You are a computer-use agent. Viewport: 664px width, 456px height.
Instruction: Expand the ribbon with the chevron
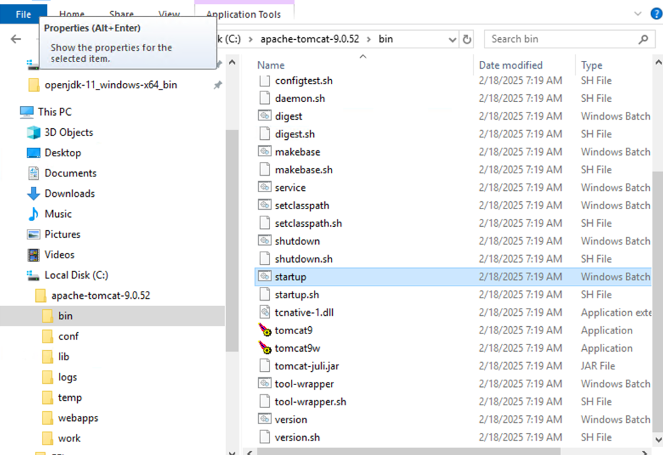point(638,14)
